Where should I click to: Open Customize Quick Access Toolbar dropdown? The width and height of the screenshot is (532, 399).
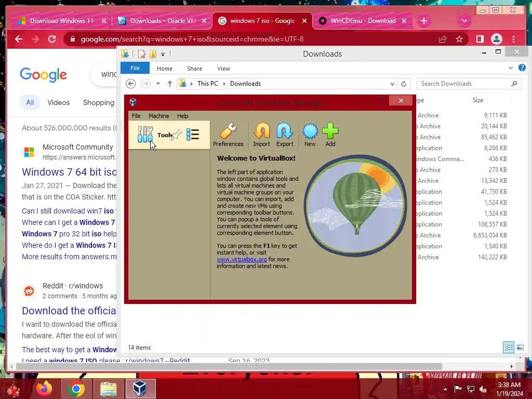point(163,54)
